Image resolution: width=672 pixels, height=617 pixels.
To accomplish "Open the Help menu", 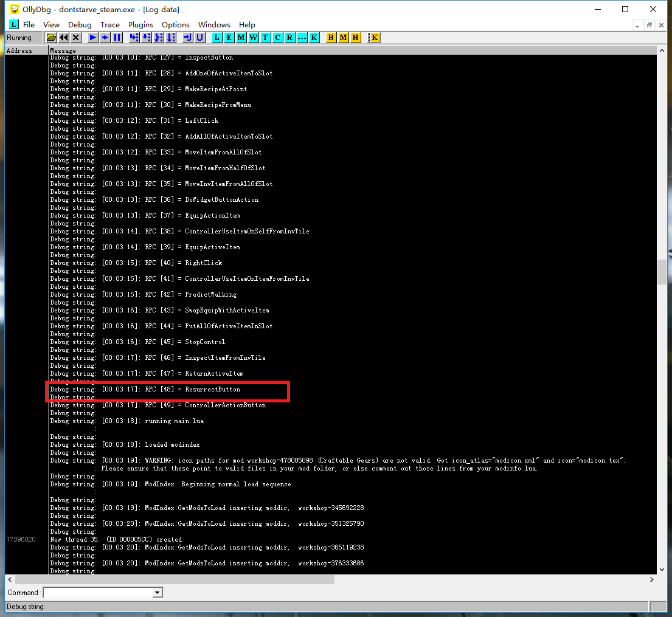I will [247, 25].
